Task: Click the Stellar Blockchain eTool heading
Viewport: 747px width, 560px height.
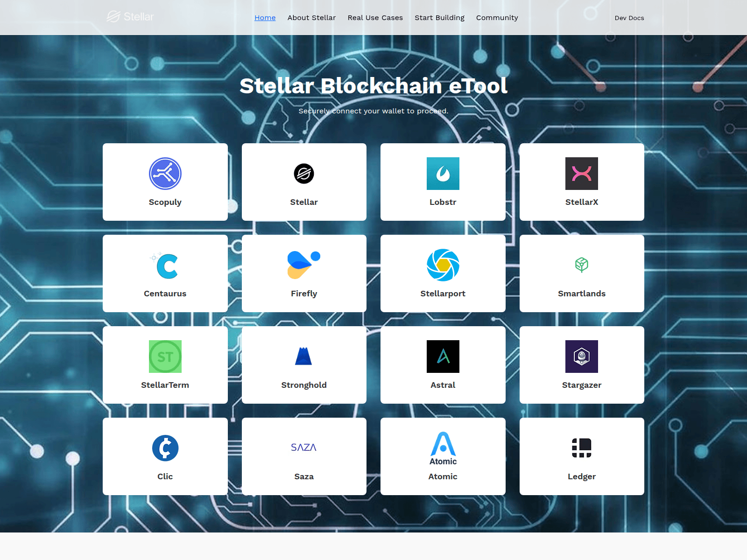Action: point(373,86)
